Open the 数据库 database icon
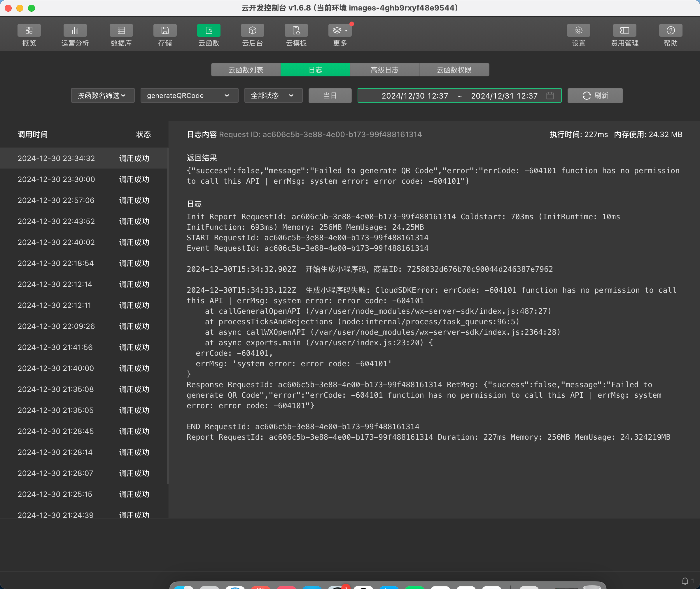 coord(121,31)
